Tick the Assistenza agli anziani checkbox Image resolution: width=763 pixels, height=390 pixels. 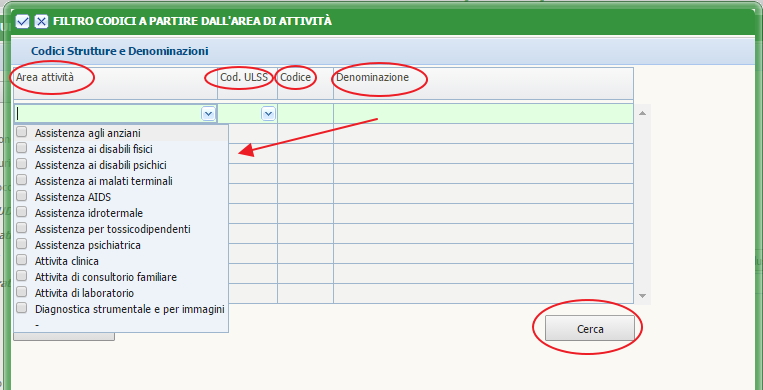[x=21, y=131]
